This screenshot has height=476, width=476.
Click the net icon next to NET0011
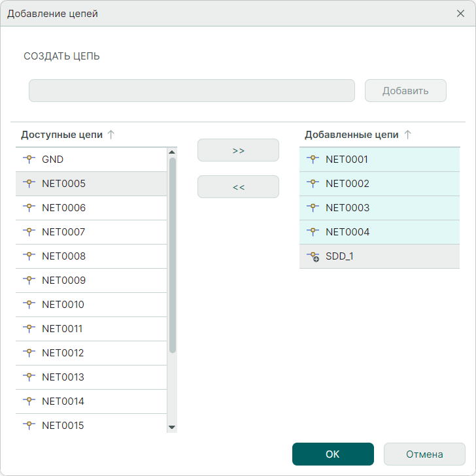point(28,328)
